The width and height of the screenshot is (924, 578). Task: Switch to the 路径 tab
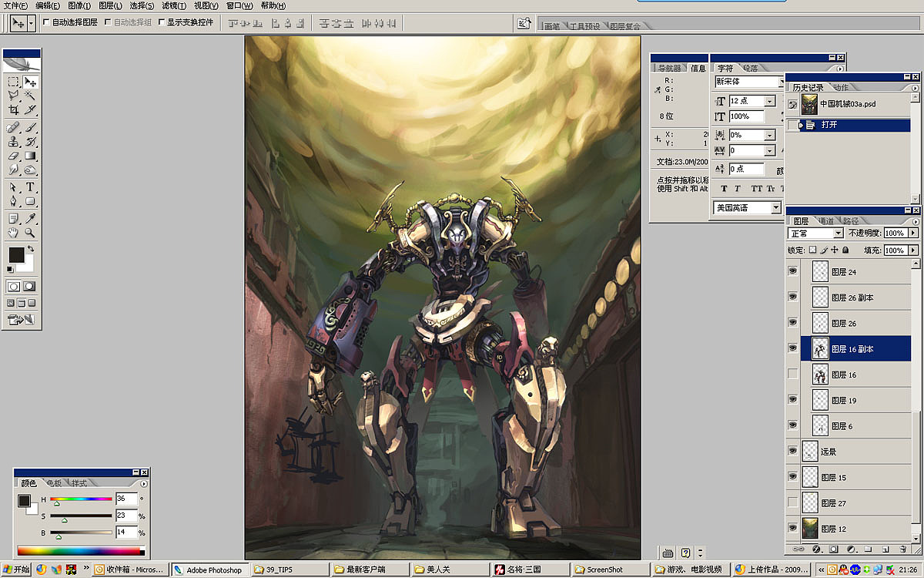pyautogui.click(x=850, y=221)
